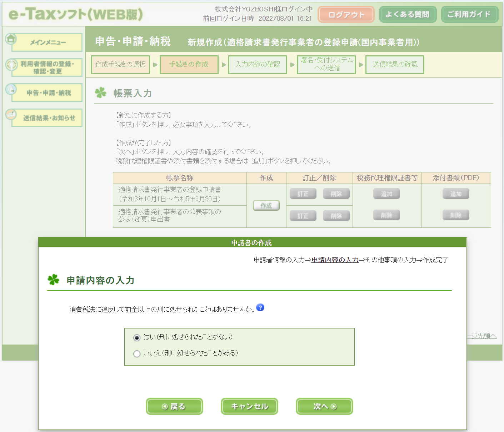Select the 送信結果の確認 step
This screenshot has height=432, width=504.
click(395, 65)
